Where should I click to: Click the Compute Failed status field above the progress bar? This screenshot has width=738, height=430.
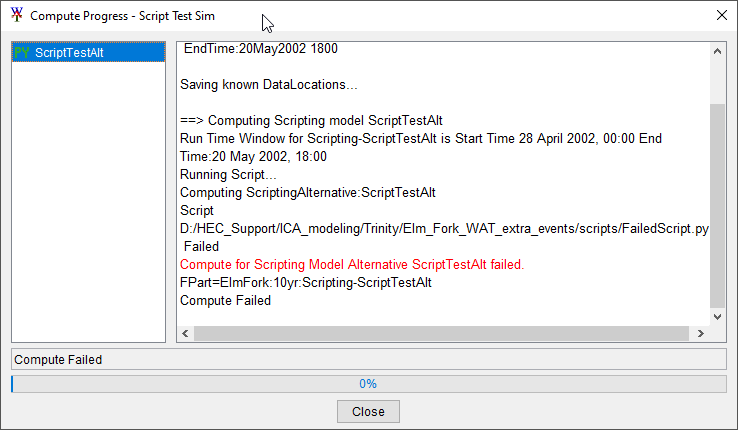(368, 359)
